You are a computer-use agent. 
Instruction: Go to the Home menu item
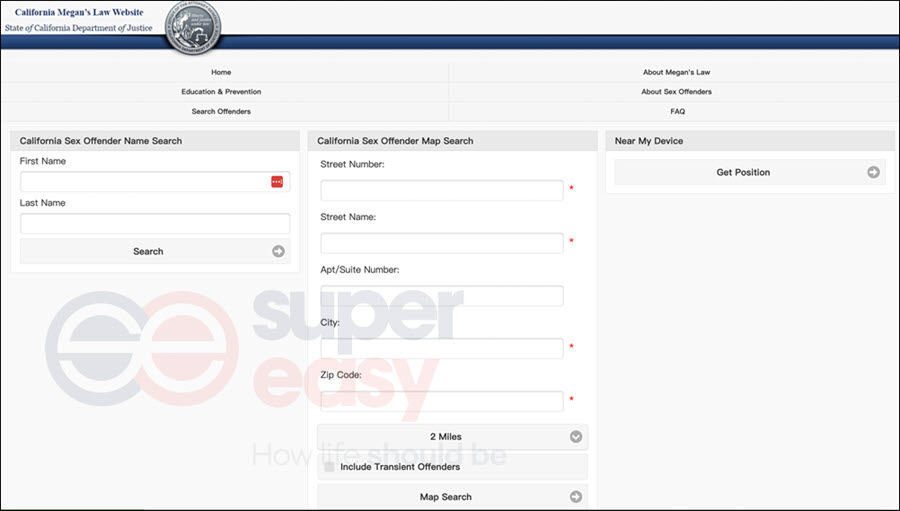pos(221,72)
